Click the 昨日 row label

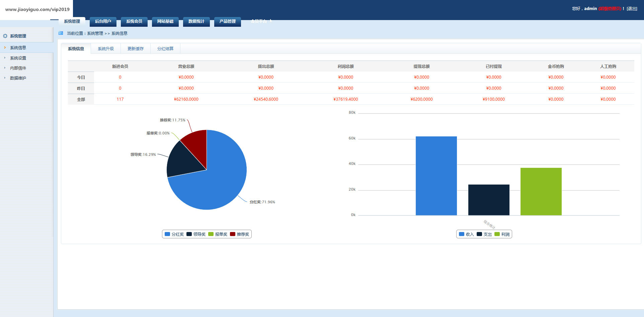[81, 88]
